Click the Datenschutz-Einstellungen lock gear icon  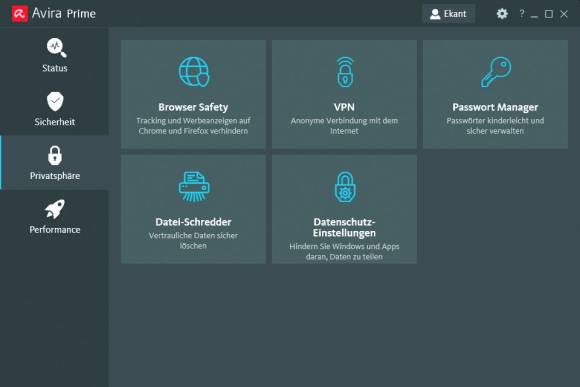point(345,187)
